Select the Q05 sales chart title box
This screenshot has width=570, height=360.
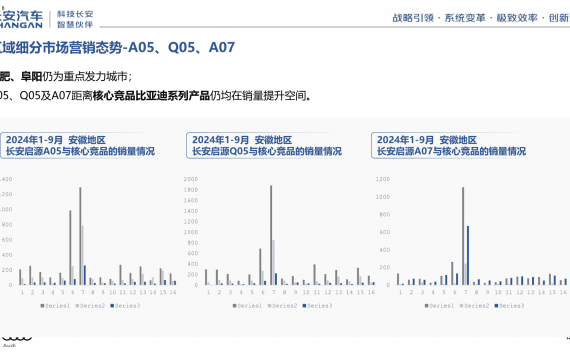265,145
